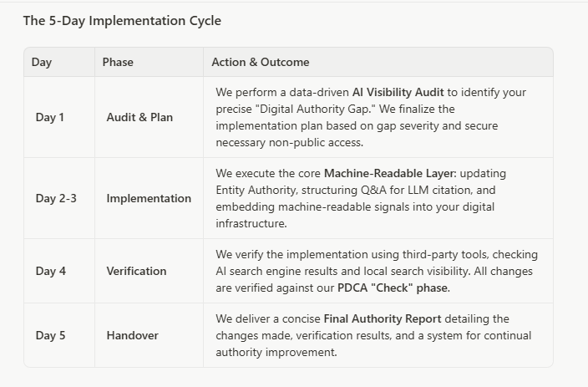Image resolution: width=588 pixels, height=387 pixels.
Task: Select the "Audit & Plan" phase cell
Action: (x=139, y=117)
